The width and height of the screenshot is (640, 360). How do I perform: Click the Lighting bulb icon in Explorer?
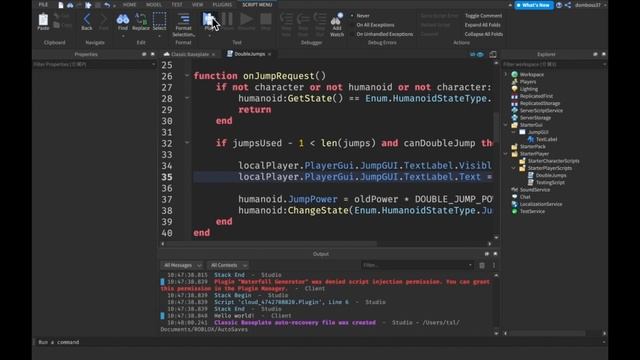coord(514,89)
